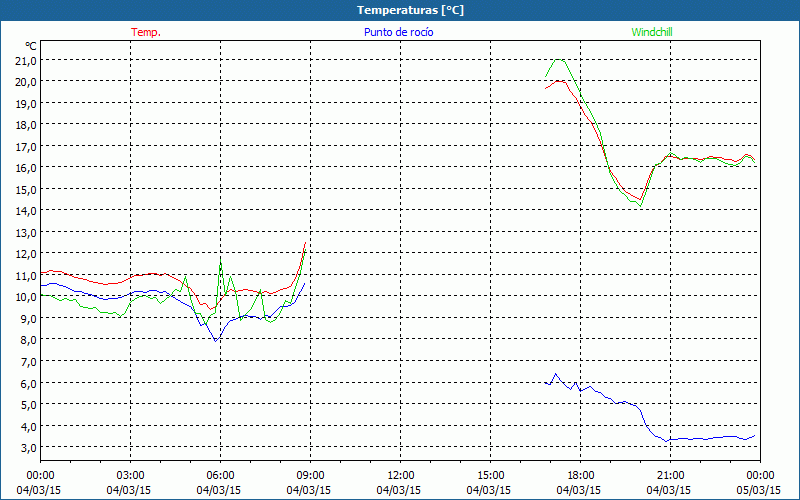The image size is (800, 500).
Task: Click the 12,0 y-axis value
Action: point(26,254)
